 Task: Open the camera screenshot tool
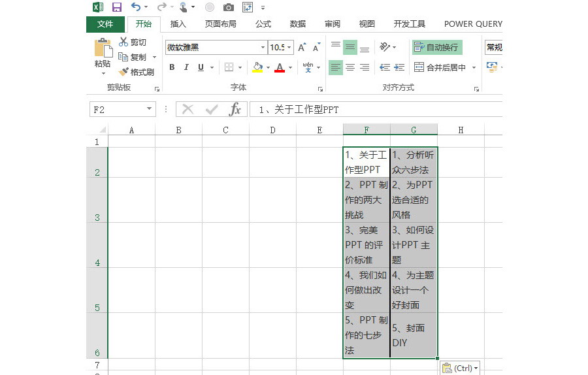[229, 7]
